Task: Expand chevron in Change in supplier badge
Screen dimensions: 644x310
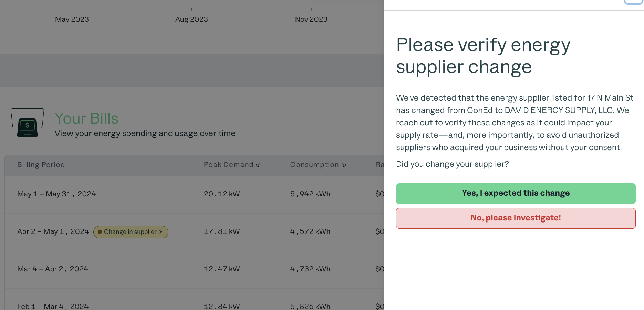Action: [160, 231]
